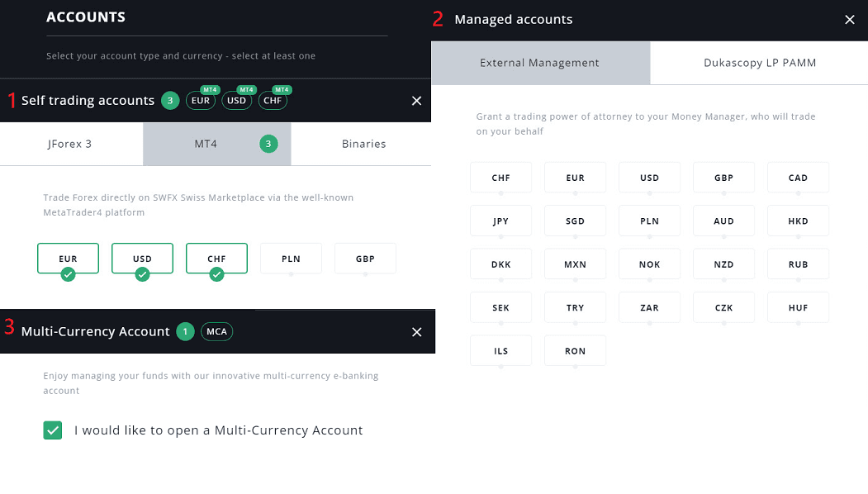Select the ILS currency button
The width and height of the screenshot is (868, 494).
[x=501, y=350]
